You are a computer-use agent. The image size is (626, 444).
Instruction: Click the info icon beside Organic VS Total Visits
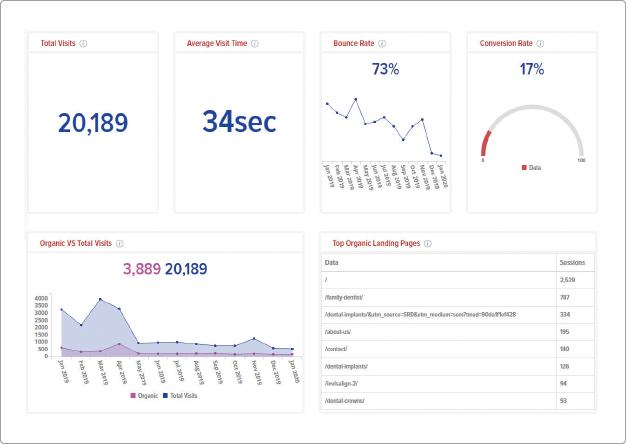tap(119, 244)
